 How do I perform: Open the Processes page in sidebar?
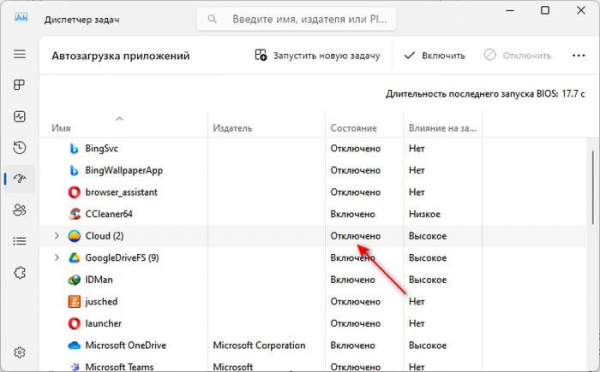click(x=20, y=85)
